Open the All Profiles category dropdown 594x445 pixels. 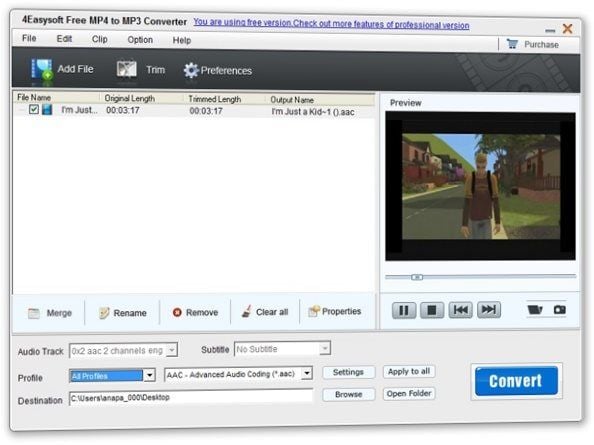tap(150, 375)
